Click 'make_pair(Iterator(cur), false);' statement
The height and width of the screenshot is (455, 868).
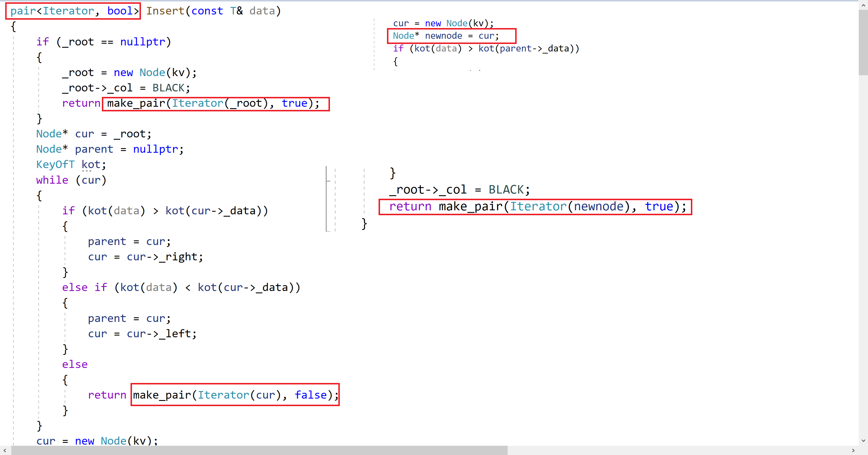(x=235, y=395)
